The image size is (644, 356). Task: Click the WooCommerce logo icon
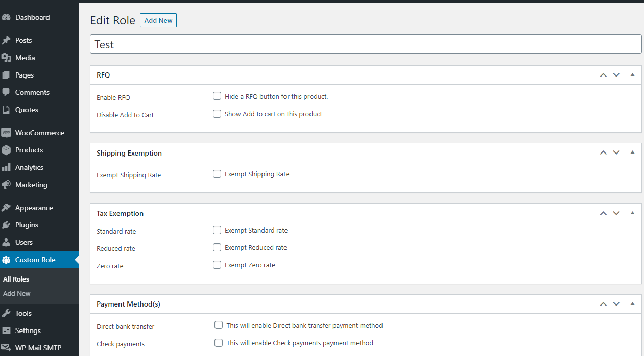tap(6, 133)
